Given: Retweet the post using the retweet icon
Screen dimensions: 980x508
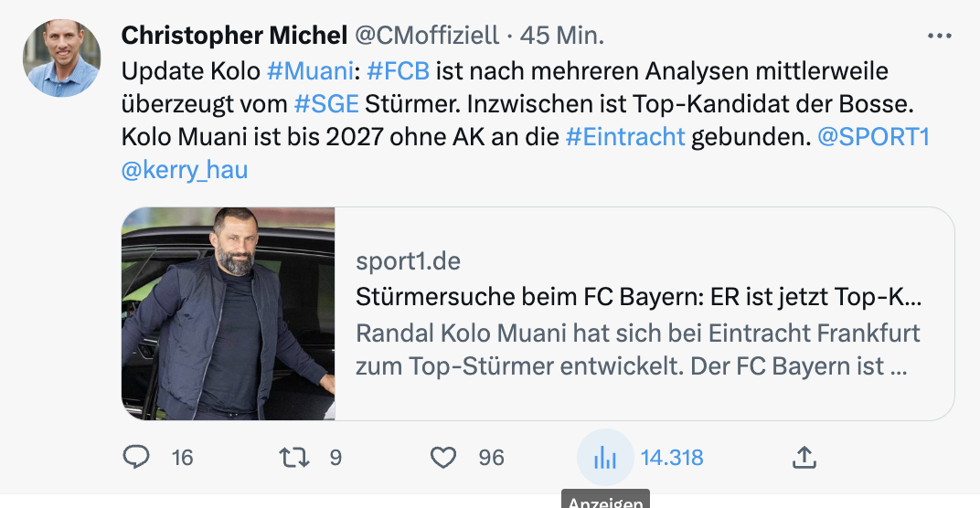Looking at the screenshot, I should (x=294, y=457).
